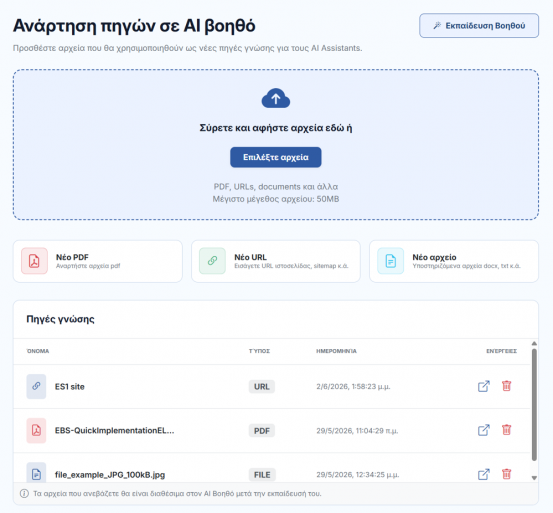The image size is (553, 513).
Task: Click the Πηγές γνώσης heading
Action: click(x=61, y=319)
